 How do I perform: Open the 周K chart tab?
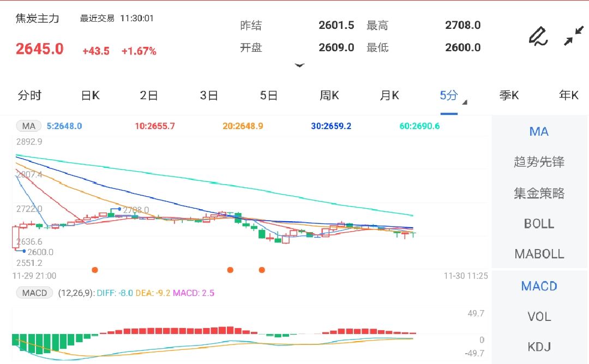point(329,95)
